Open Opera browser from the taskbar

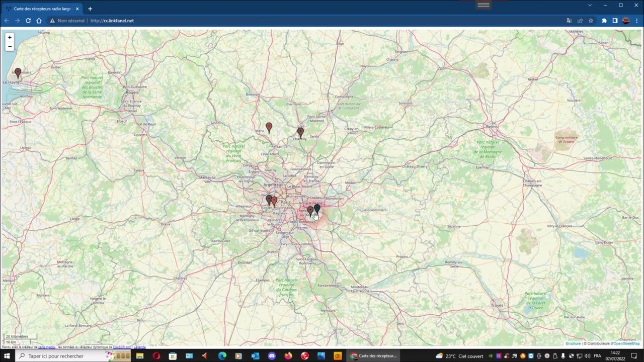[x=156, y=356]
